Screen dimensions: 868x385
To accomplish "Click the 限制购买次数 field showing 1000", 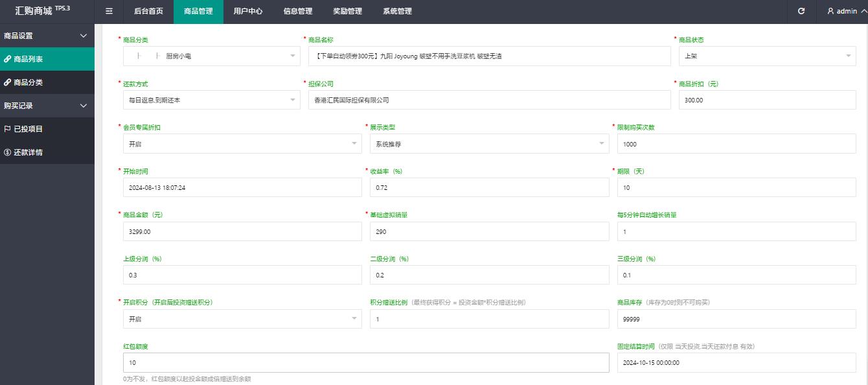I will (737, 144).
